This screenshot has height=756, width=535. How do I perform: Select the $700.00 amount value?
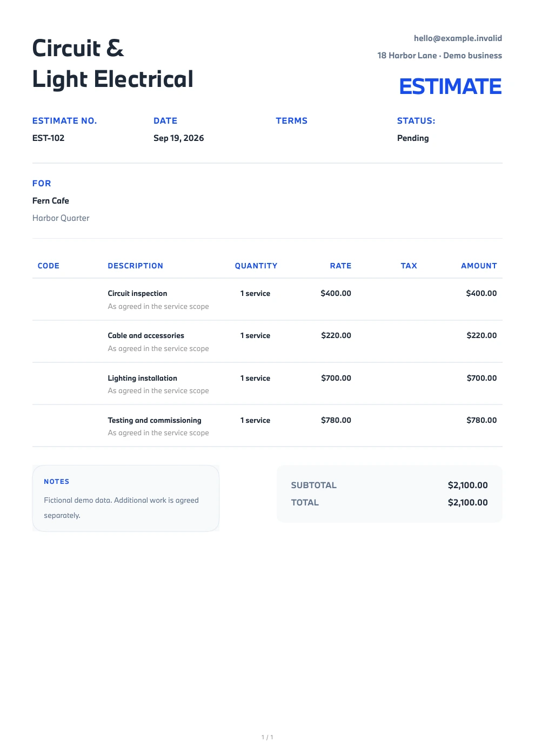pos(482,378)
